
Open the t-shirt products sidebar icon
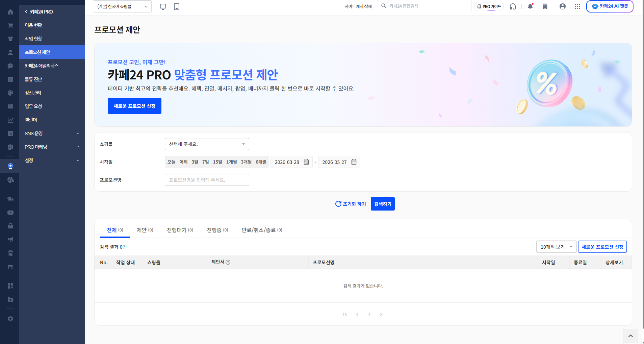(10, 39)
